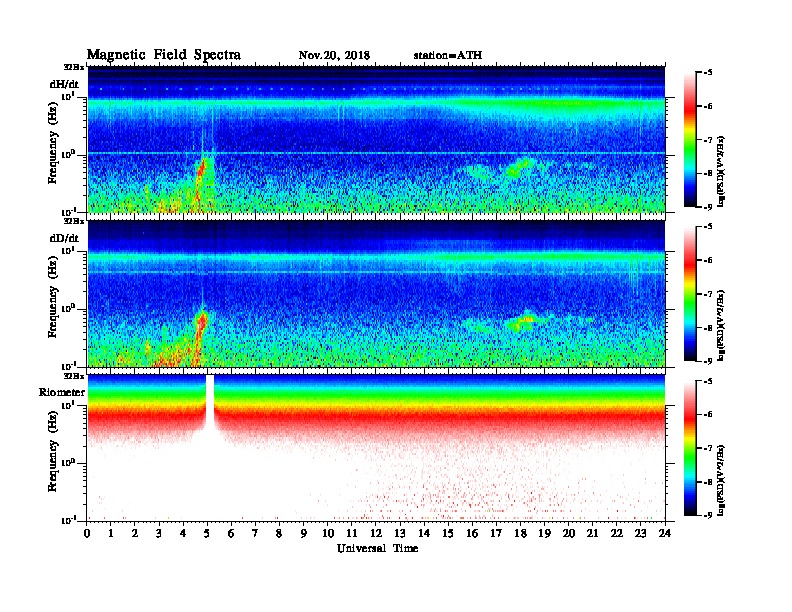Click hour "18" on the time axis
Image resolution: width=792 pixels, height=612 pixels.
520,534
